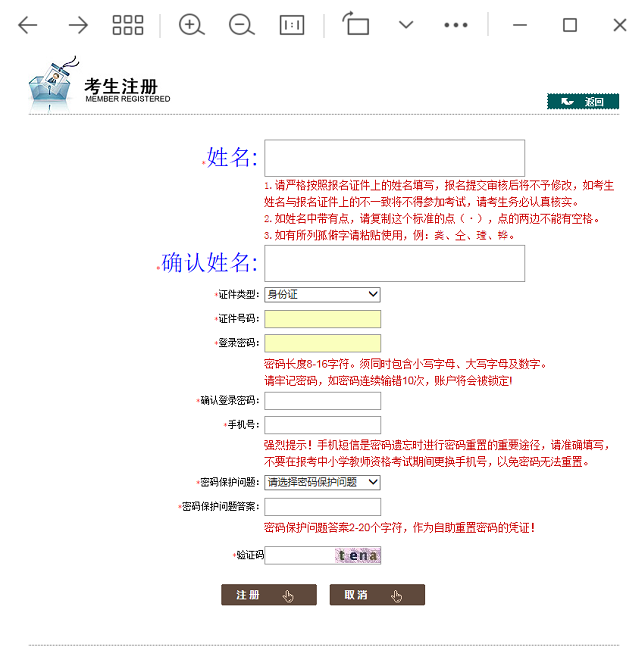Focus the 确认姓名 text field
Image resolution: width=643 pixels, height=649 pixels.
tap(394, 263)
